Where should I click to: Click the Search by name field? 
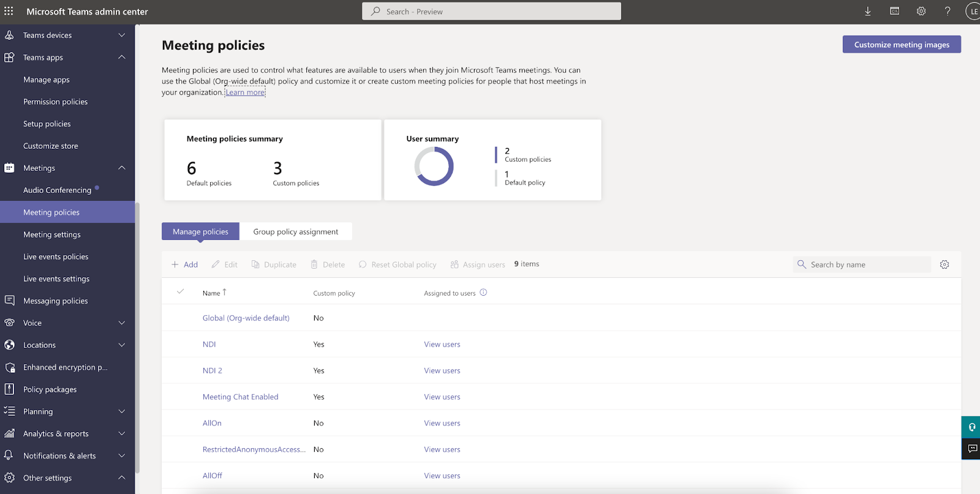point(862,264)
